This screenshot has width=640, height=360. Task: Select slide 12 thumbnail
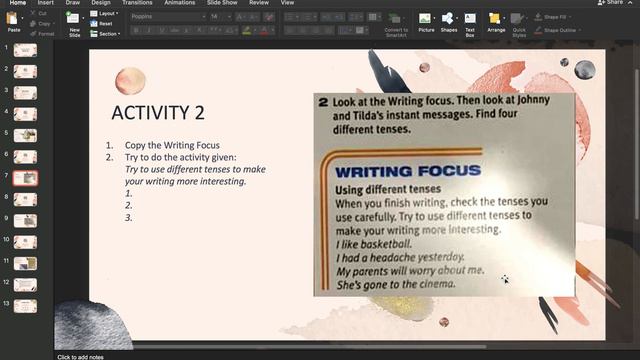[25, 285]
